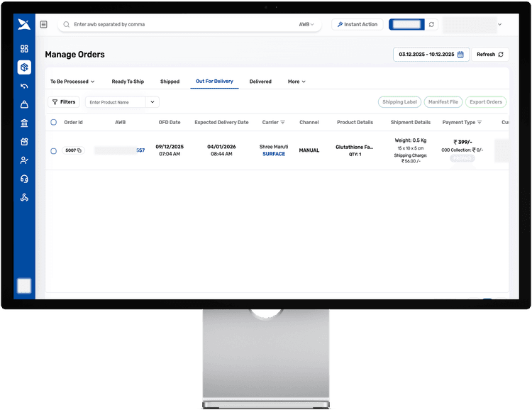Click the AWB search input field
The height and width of the screenshot is (410, 532).
pyautogui.click(x=177, y=24)
